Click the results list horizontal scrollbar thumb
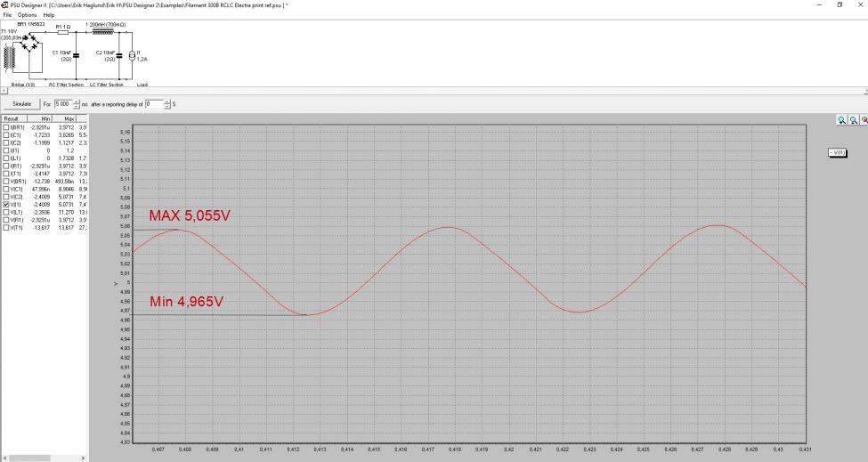868x462 pixels. click(x=30, y=458)
